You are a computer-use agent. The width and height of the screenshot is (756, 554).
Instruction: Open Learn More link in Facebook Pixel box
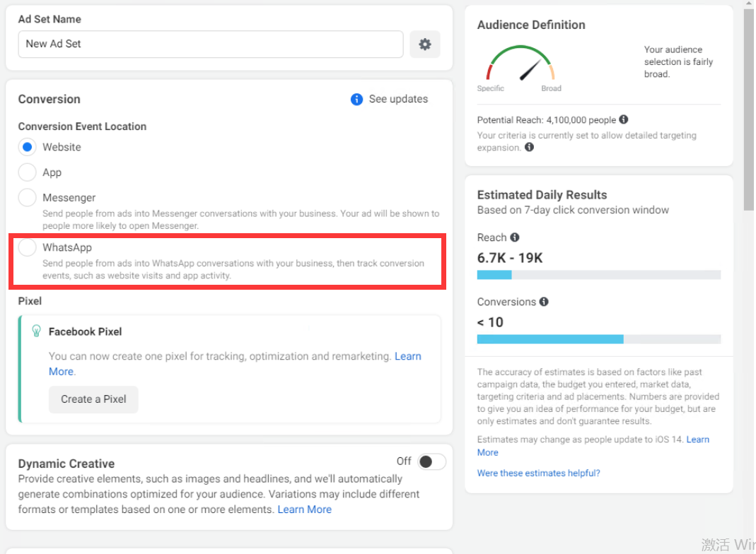coord(407,357)
